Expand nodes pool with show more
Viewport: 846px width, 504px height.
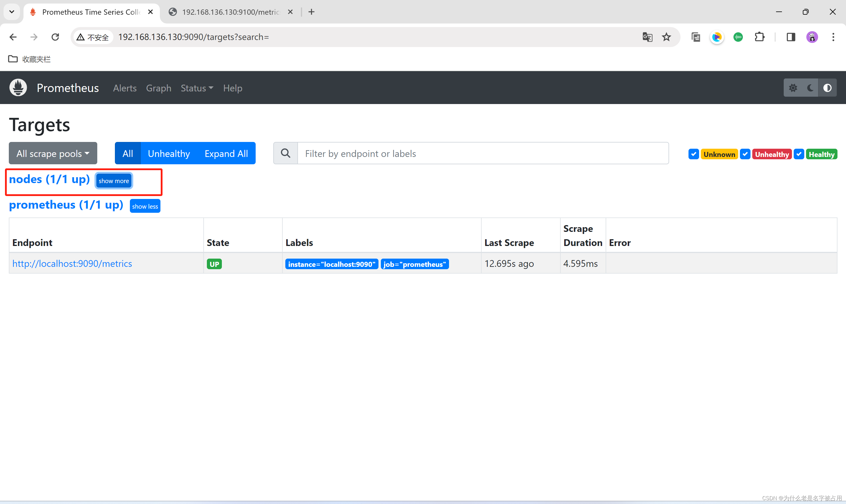tap(114, 181)
